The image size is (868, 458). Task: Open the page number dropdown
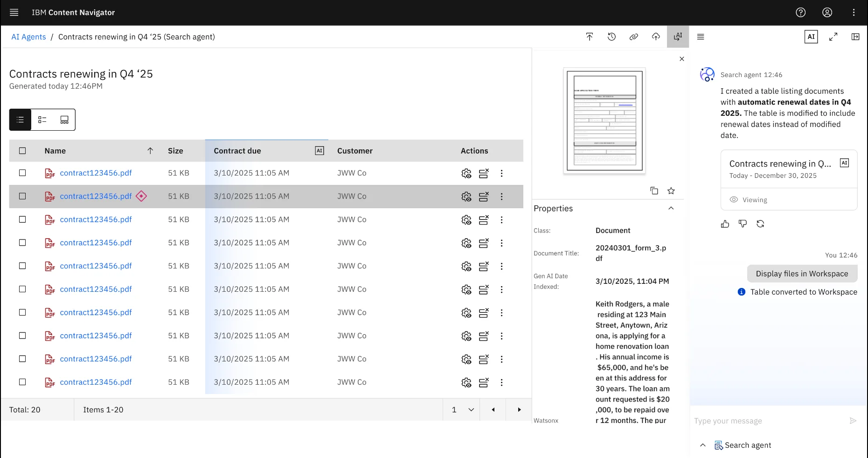pyautogui.click(x=462, y=409)
